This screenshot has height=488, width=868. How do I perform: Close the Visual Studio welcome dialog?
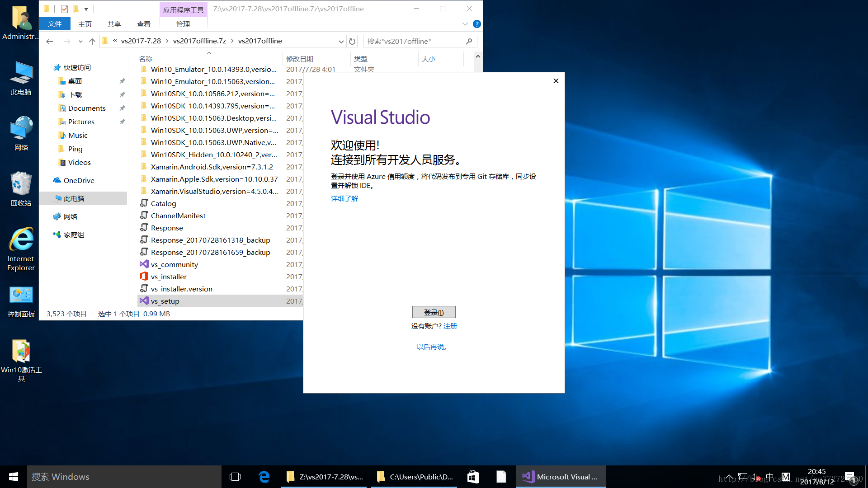556,81
